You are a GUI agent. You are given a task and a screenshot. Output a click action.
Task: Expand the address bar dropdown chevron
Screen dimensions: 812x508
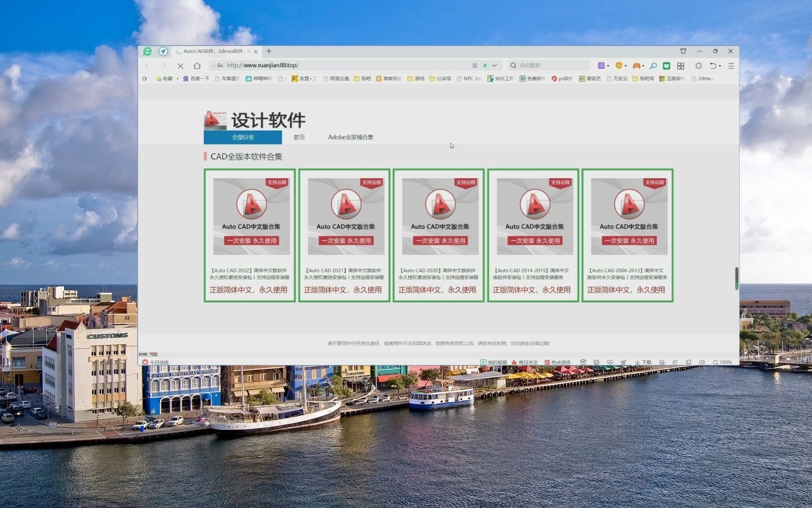(x=494, y=65)
